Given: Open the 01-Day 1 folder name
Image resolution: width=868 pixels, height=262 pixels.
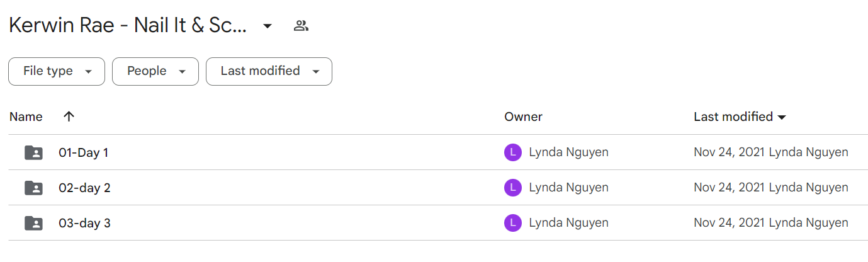Looking at the screenshot, I should [83, 152].
